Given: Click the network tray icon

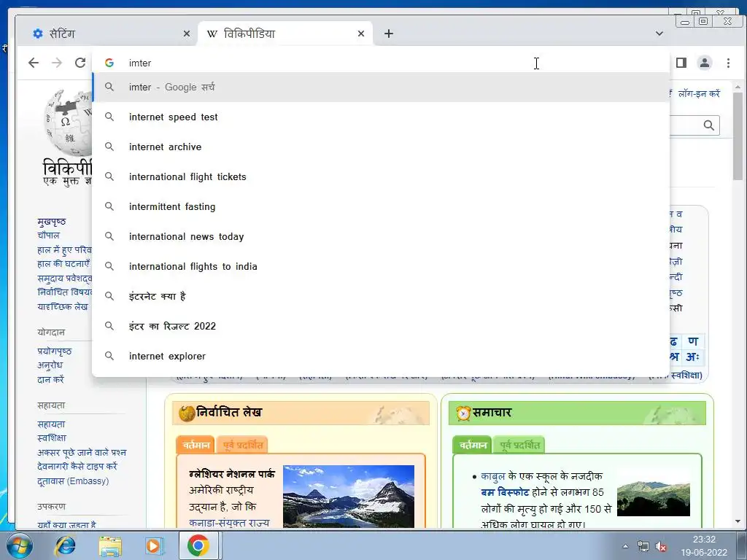Looking at the screenshot, I should [643, 546].
